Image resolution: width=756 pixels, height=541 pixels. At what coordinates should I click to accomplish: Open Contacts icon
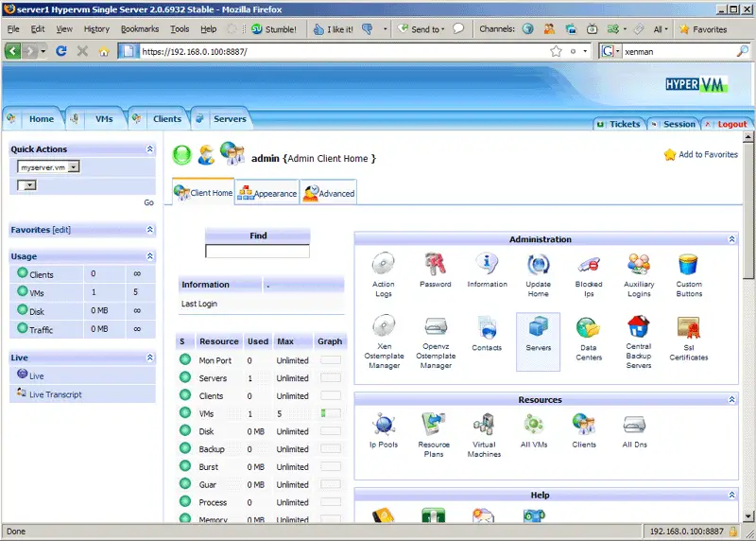(x=487, y=333)
